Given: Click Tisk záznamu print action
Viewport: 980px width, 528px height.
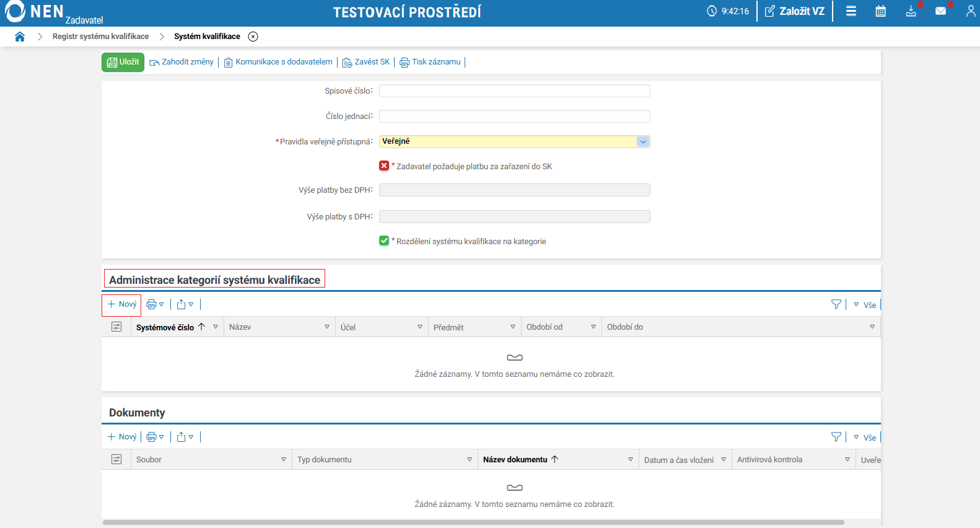Looking at the screenshot, I should [431, 62].
